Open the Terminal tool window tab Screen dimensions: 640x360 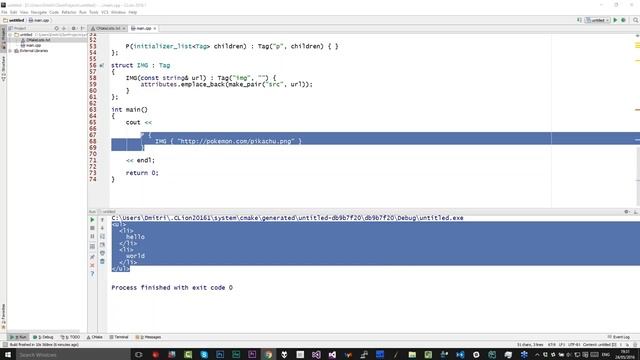coord(119,337)
